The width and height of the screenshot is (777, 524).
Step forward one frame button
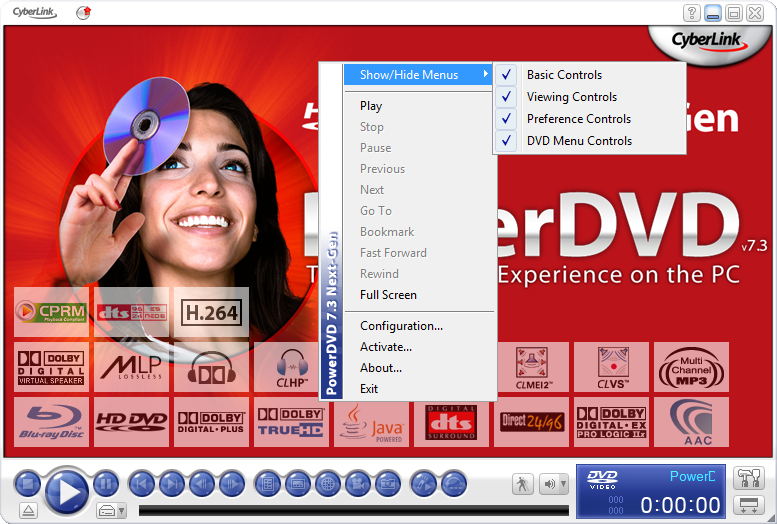click(x=232, y=483)
